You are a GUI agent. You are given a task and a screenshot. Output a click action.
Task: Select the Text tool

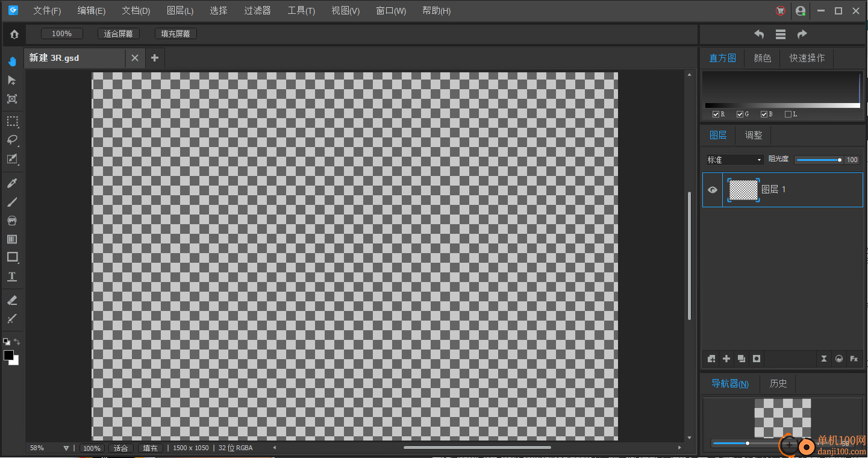click(12, 277)
